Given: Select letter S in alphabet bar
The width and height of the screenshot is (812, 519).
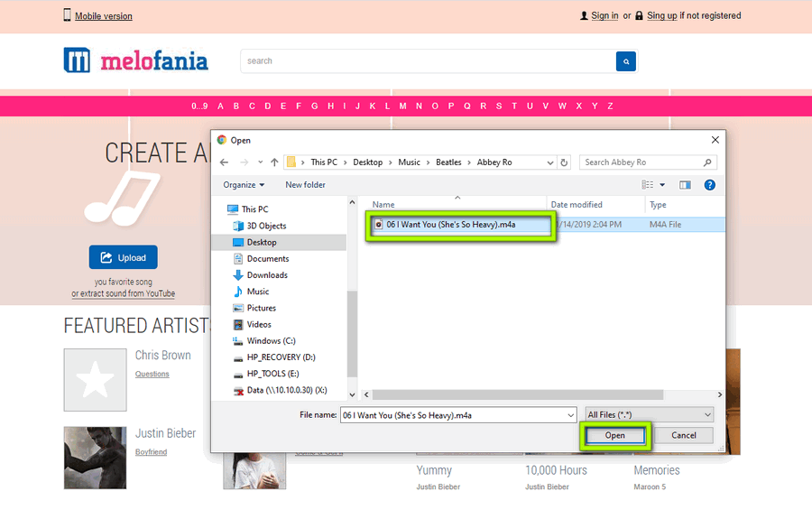Looking at the screenshot, I should click(x=499, y=107).
